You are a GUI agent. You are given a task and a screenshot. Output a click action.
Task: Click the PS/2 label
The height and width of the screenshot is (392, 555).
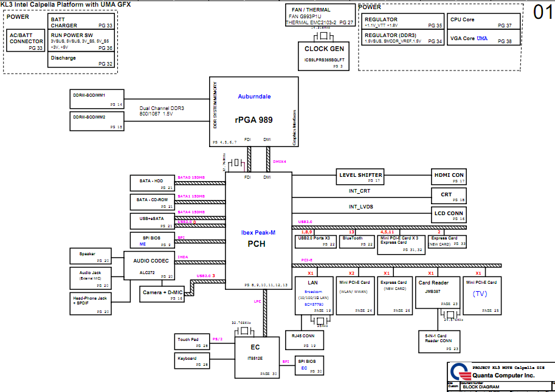point(218,339)
